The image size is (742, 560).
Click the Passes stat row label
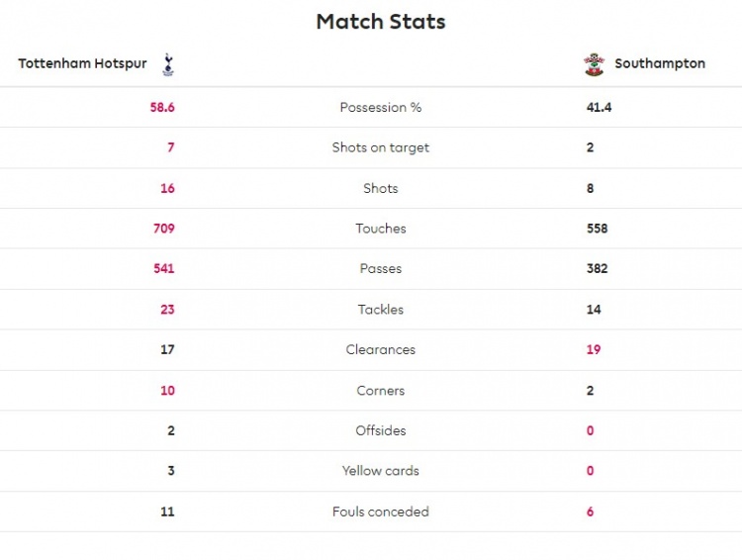click(x=381, y=269)
